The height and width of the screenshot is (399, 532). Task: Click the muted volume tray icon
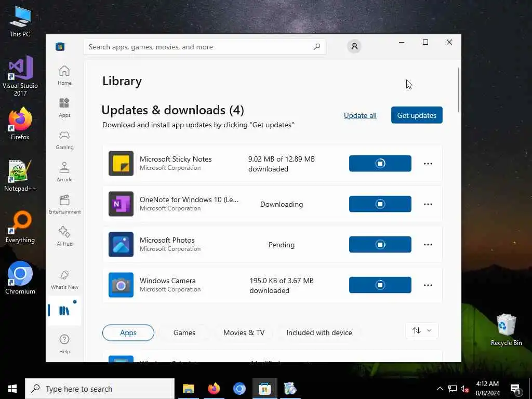pyautogui.click(x=464, y=389)
